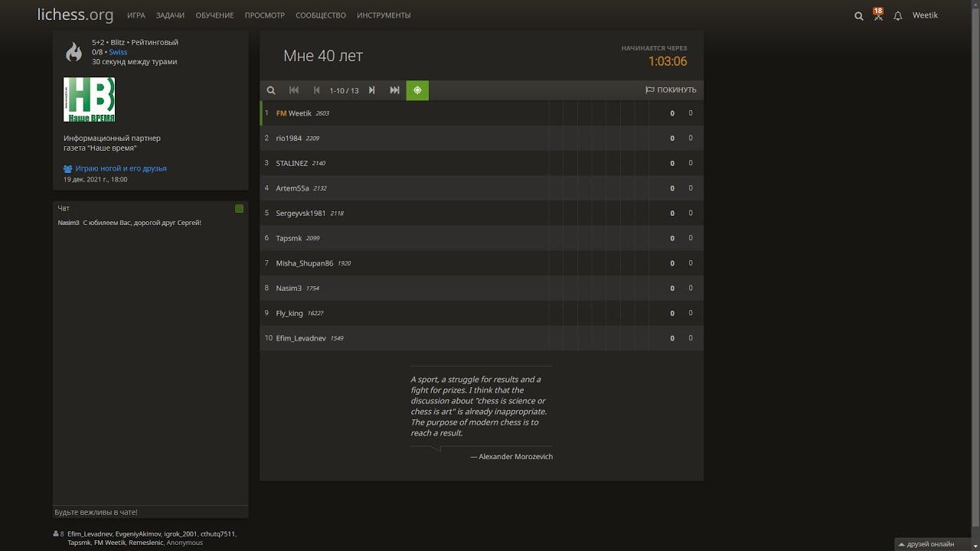Open the Weetik user menu
This screenshot has height=551, width=980.
tap(925, 15)
